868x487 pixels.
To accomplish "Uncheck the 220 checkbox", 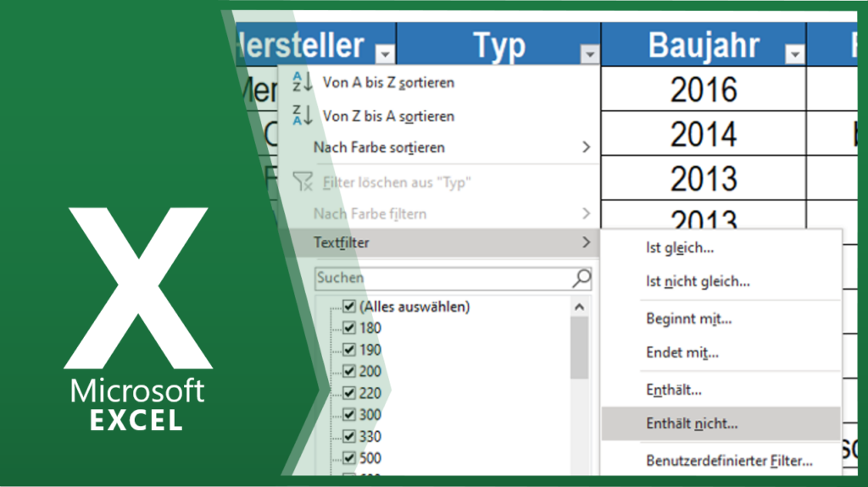I will coord(348,392).
